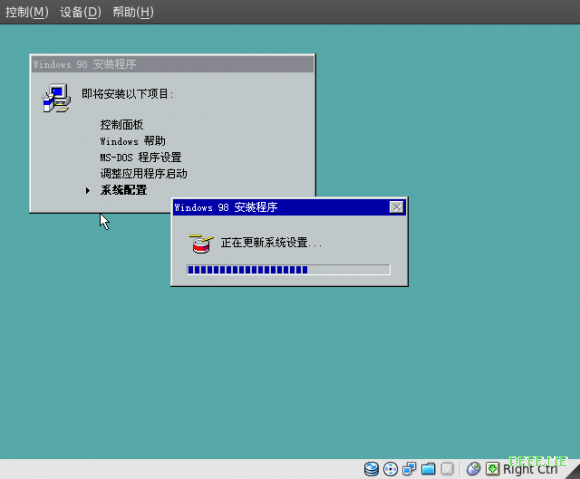Screen dimensions: 580x479
Task: Click the keyboard capture green arrow icon
Action: (x=492, y=469)
